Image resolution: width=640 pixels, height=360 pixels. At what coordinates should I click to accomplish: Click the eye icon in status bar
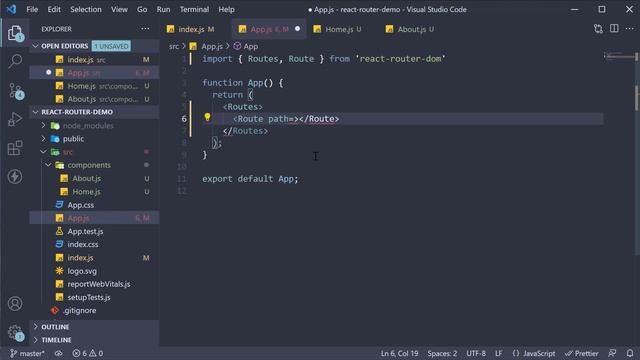coord(59,353)
